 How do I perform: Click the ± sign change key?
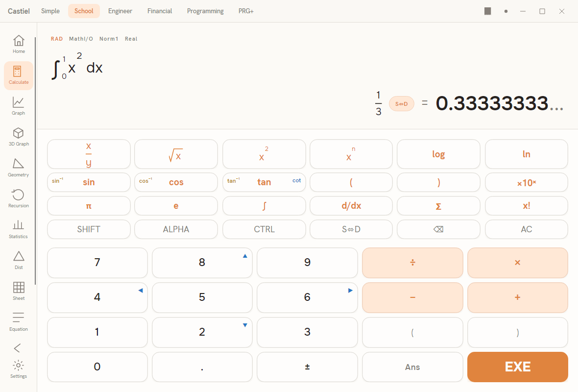coord(307,367)
